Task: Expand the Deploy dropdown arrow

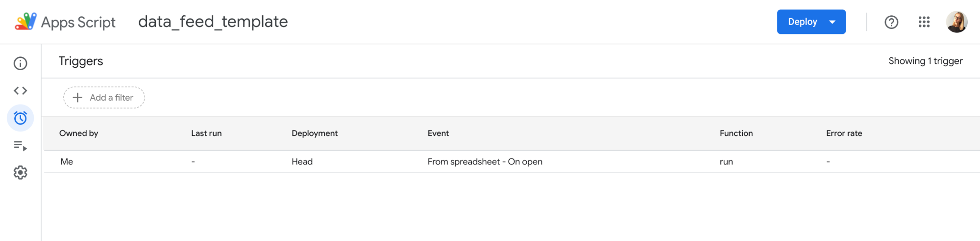Action: point(833,22)
